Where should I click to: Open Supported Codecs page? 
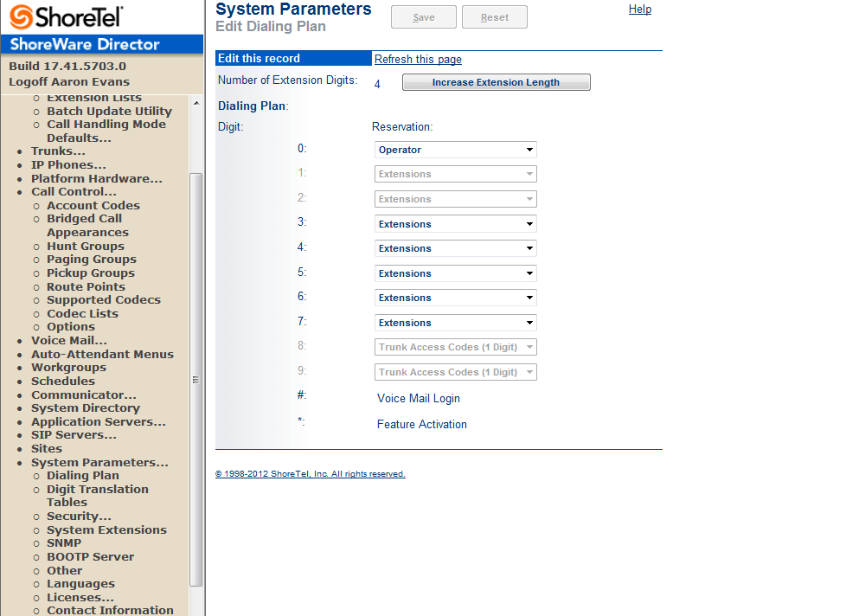(104, 299)
